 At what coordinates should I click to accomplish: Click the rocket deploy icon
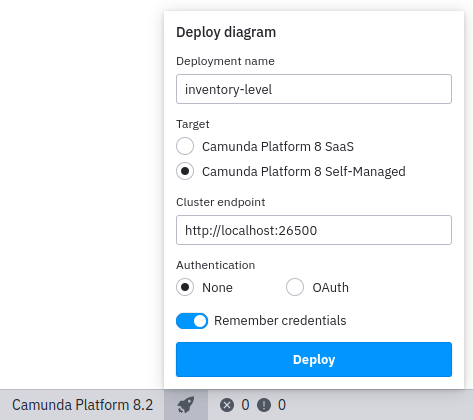186,405
